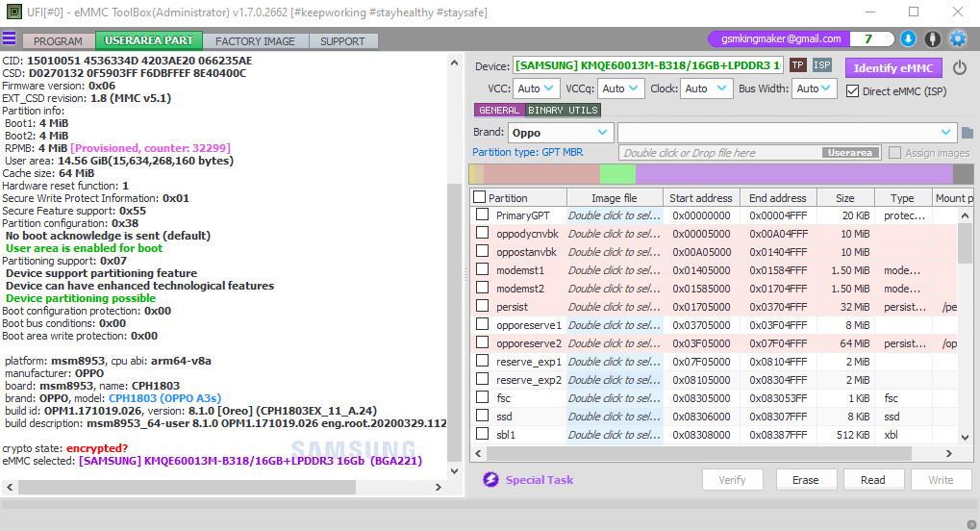The width and height of the screenshot is (980, 531).
Task: Click the TP test point badge
Action: pos(797,65)
